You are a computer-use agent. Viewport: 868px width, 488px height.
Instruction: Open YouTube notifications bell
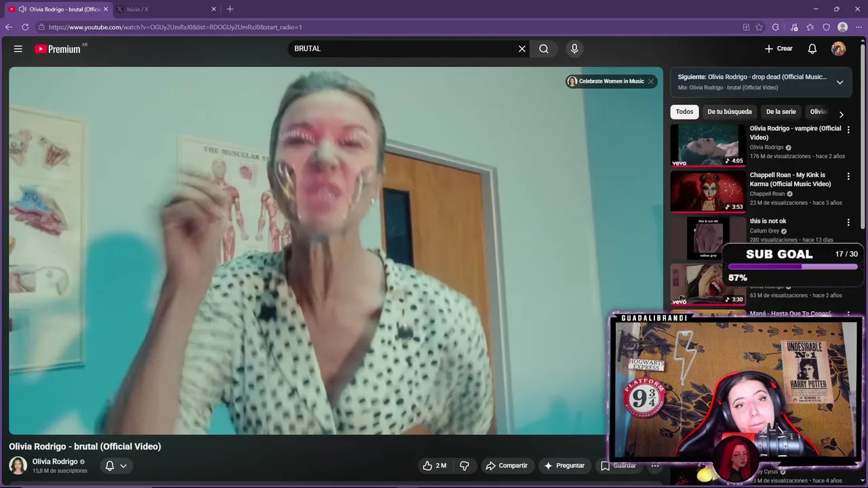pyautogui.click(x=812, y=49)
